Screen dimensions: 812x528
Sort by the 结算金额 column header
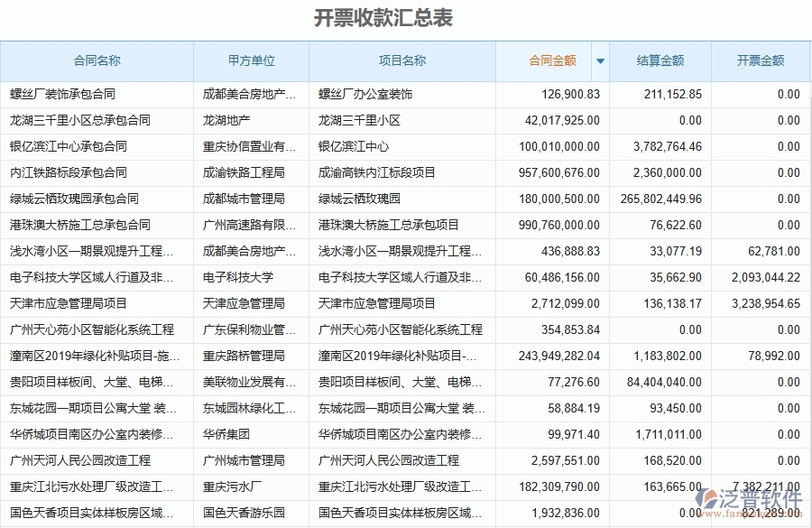click(x=661, y=60)
